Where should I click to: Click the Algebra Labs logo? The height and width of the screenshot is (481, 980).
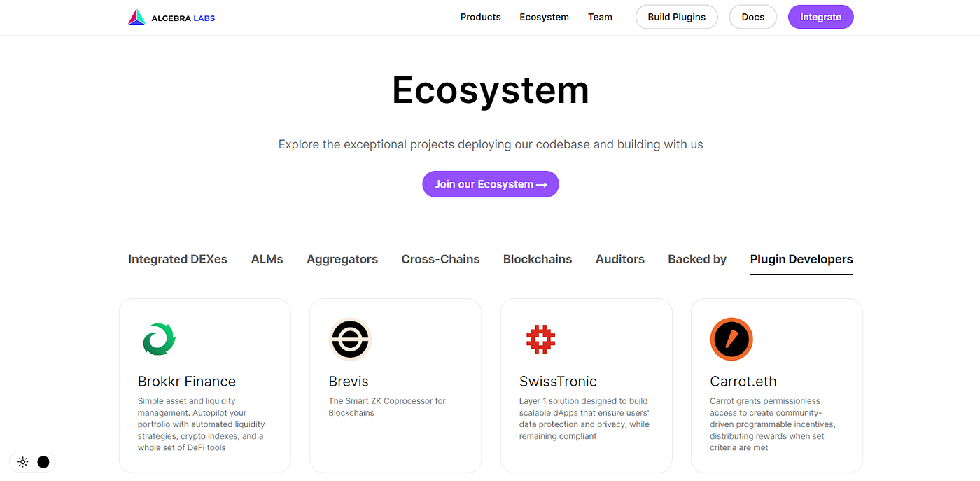coord(171,17)
